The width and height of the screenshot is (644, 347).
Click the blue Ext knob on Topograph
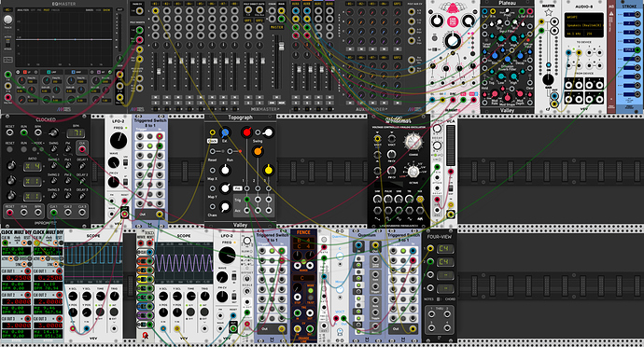click(225, 132)
